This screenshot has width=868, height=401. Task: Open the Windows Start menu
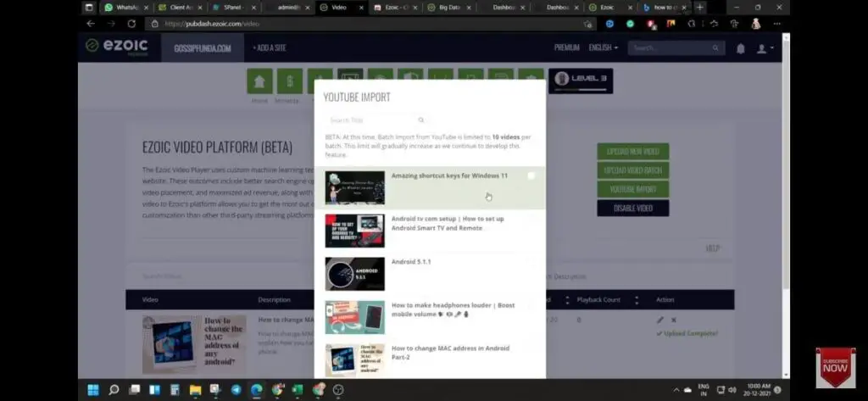click(93, 390)
